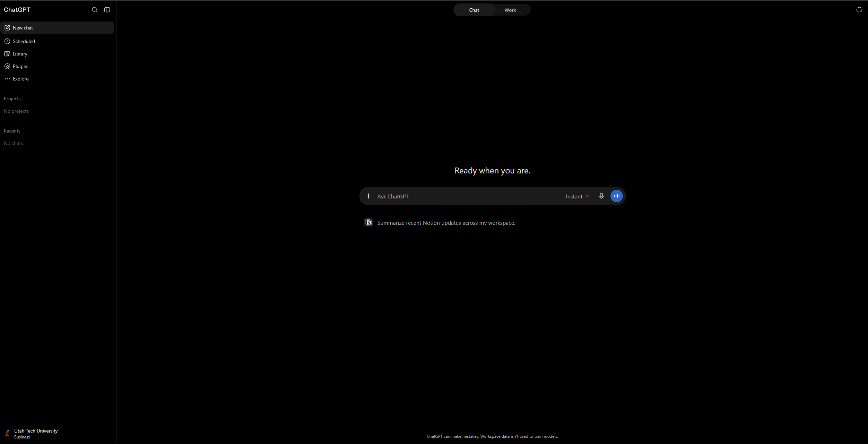The width and height of the screenshot is (868, 444).
Task: Expand the Instant model dropdown
Action: (578, 196)
